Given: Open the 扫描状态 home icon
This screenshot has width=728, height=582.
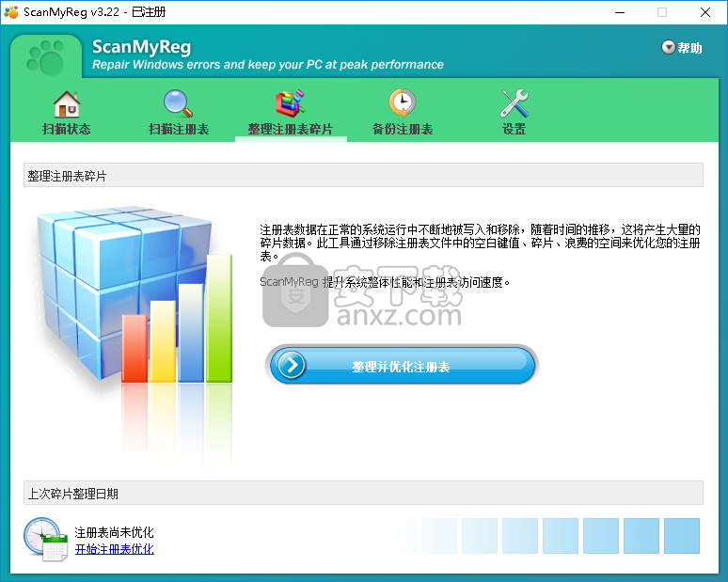Looking at the screenshot, I should pos(67,103).
